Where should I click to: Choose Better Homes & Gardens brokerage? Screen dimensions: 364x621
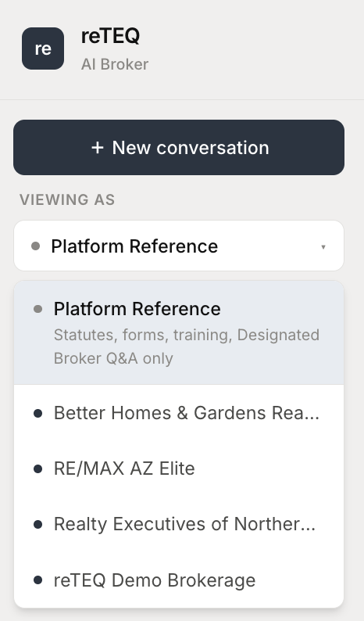coord(179,413)
